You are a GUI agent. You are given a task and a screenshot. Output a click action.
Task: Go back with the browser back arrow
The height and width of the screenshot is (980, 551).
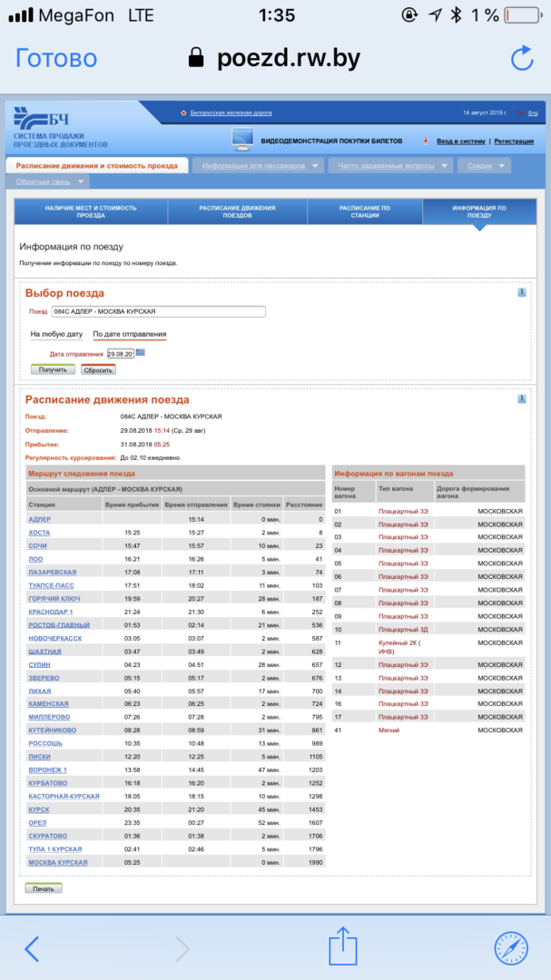pos(32,948)
